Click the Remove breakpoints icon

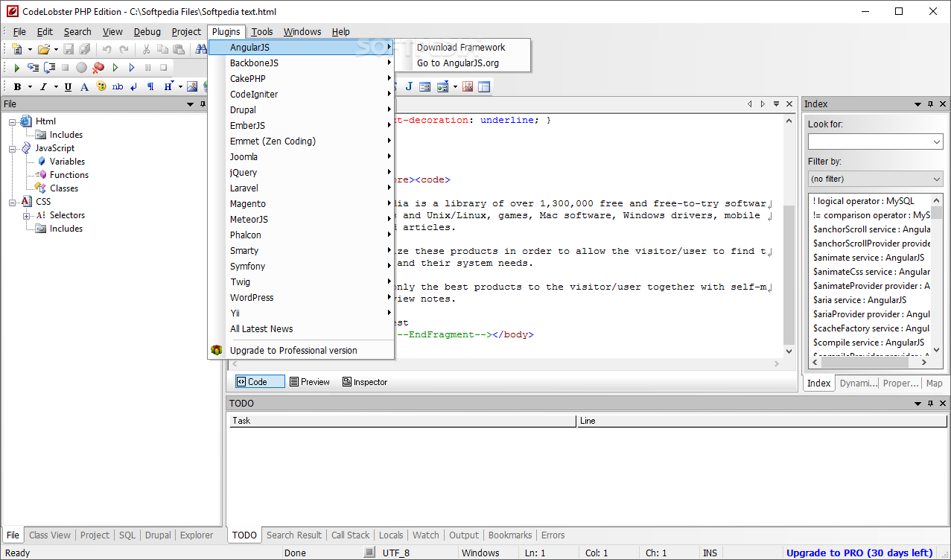[98, 68]
